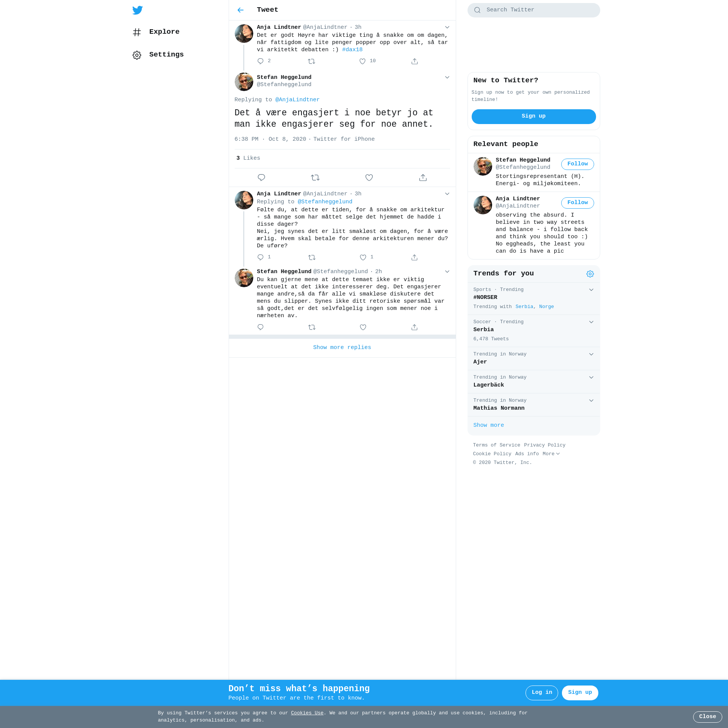This screenshot has height=728, width=728.
Task: Open Privacy Policy
Action: click(544, 445)
